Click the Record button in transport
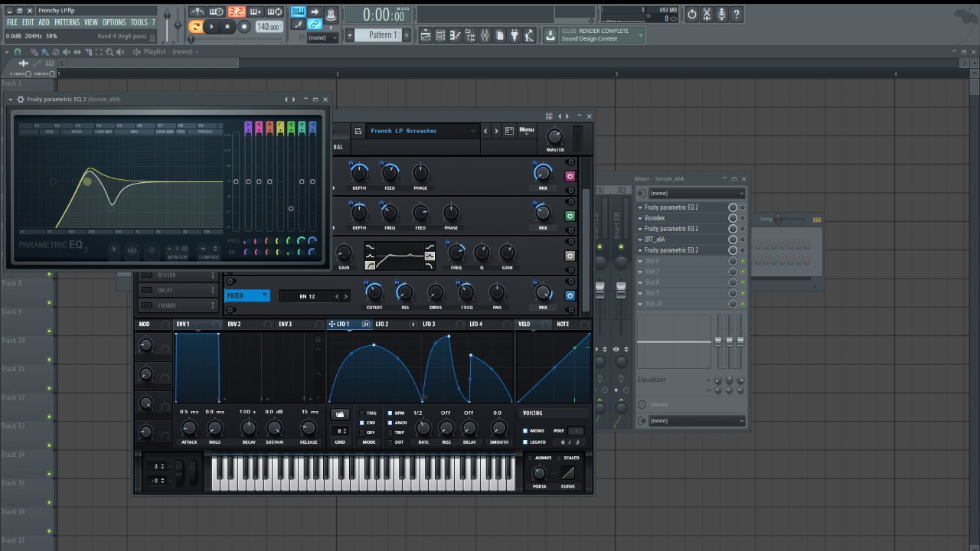Screen dimensions: 980x551 click(244, 27)
